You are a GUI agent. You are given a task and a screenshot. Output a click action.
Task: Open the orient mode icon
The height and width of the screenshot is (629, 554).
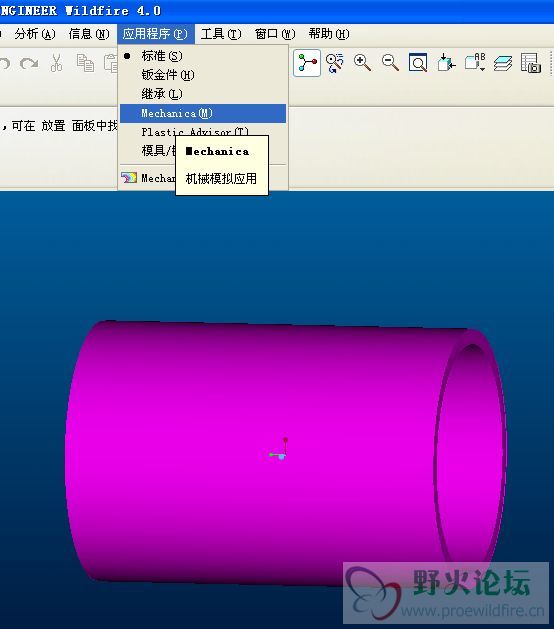[335, 63]
